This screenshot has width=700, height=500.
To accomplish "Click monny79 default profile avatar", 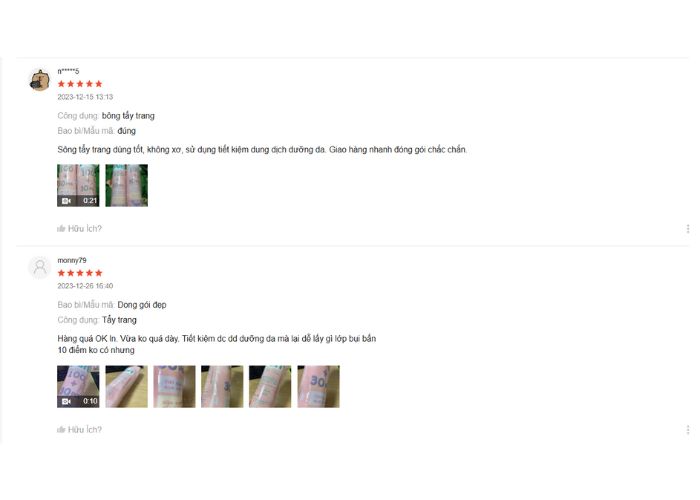I will pos(40,267).
